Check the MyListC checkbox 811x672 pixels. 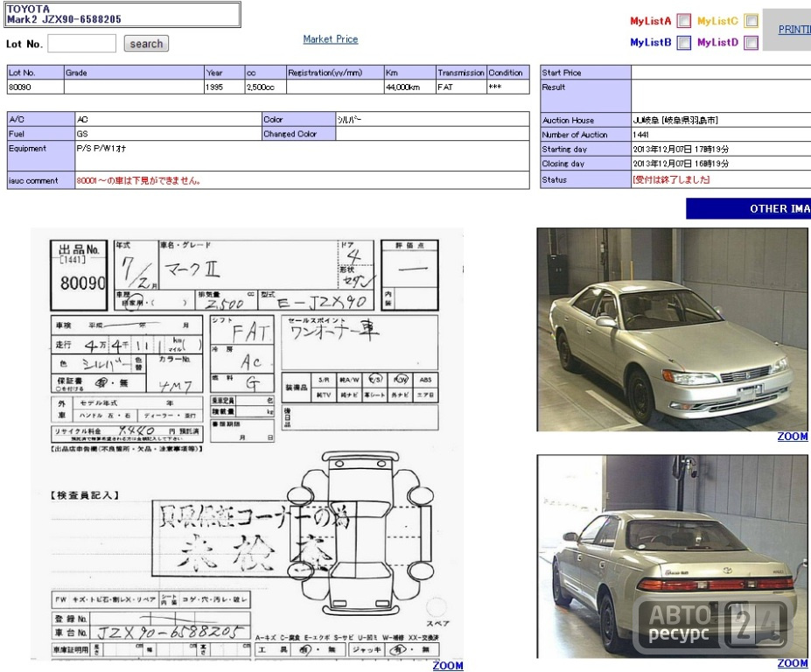pyautogui.click(x=751, y=21)
